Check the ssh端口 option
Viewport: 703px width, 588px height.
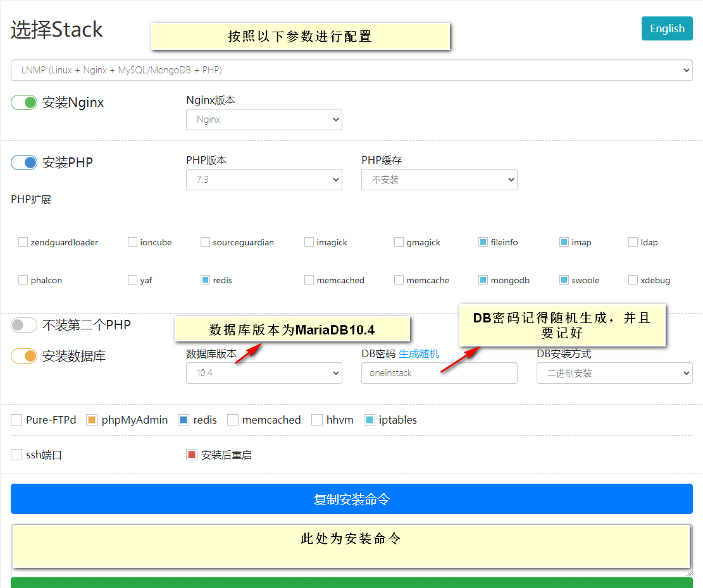tap(16, 455)
